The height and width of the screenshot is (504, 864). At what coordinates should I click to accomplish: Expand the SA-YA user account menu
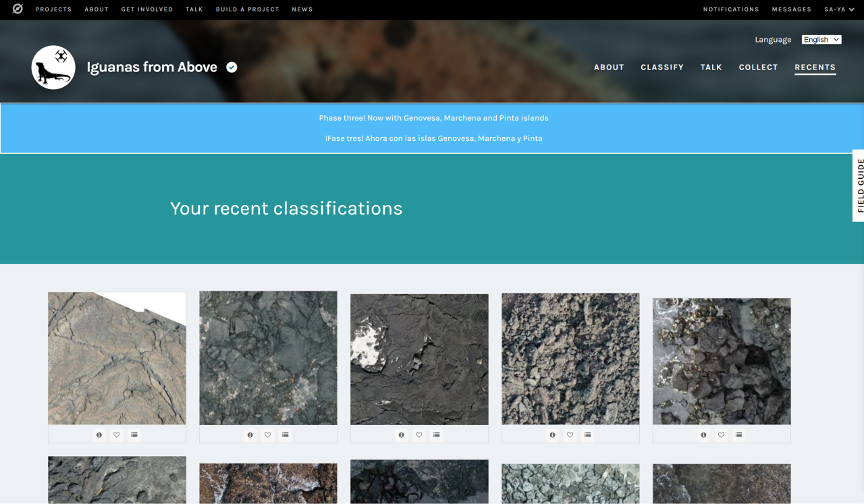tap(839, 9)
